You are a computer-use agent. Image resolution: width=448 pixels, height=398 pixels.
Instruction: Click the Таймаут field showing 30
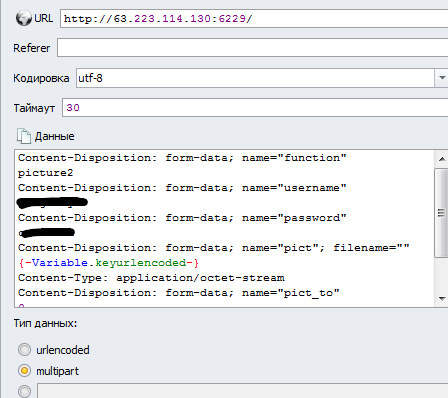(x=255, y=107)
